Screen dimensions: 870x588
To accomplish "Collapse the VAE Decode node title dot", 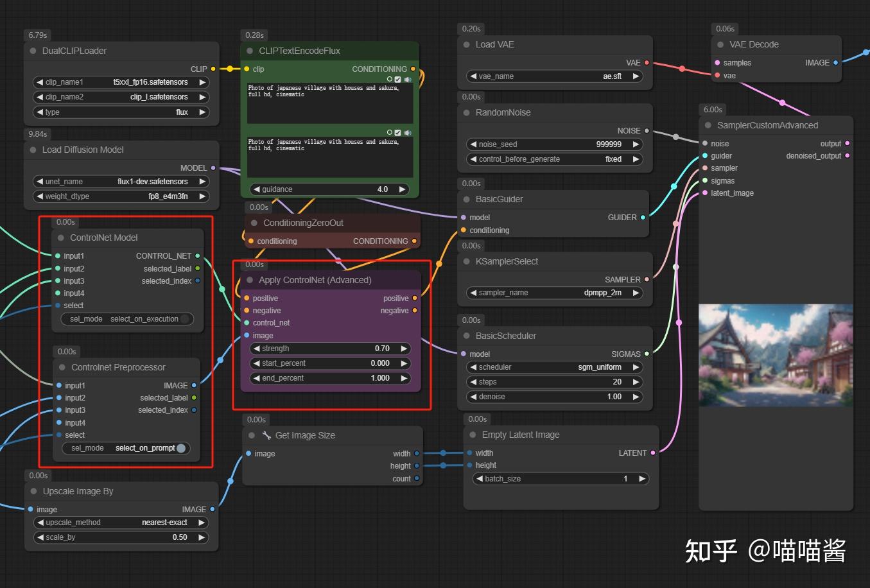I will (720, 44).
